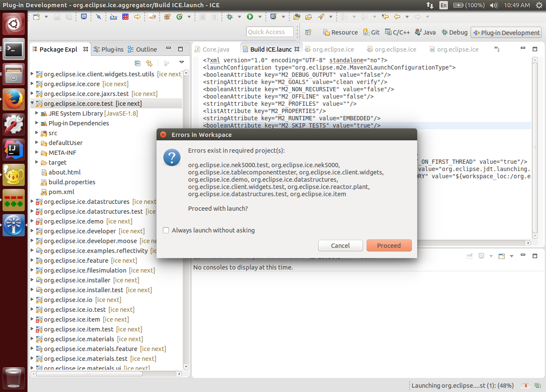
Task: Open Firefox from the Ubuntu launcher
Action: coord(14,99)
